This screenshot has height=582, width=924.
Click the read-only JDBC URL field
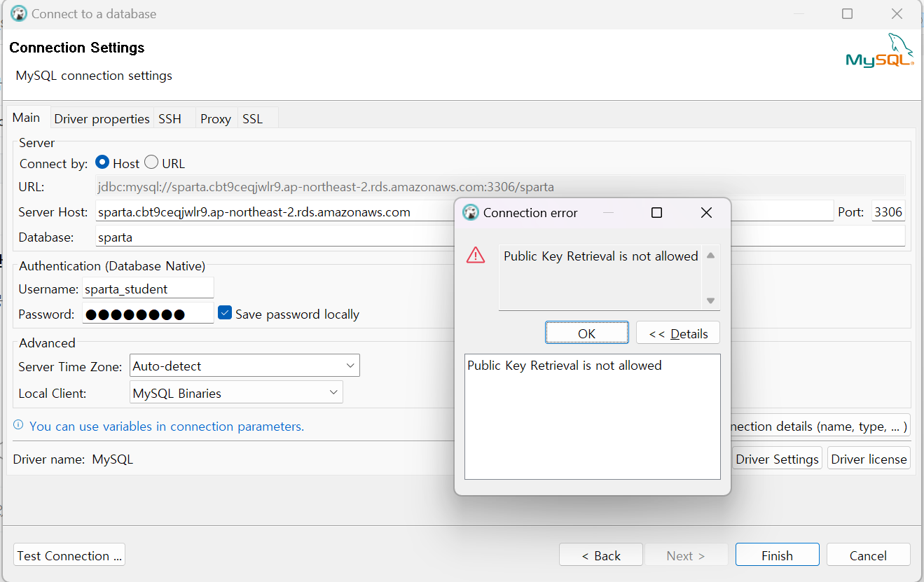pyautogui.click(x=500, y=186)
